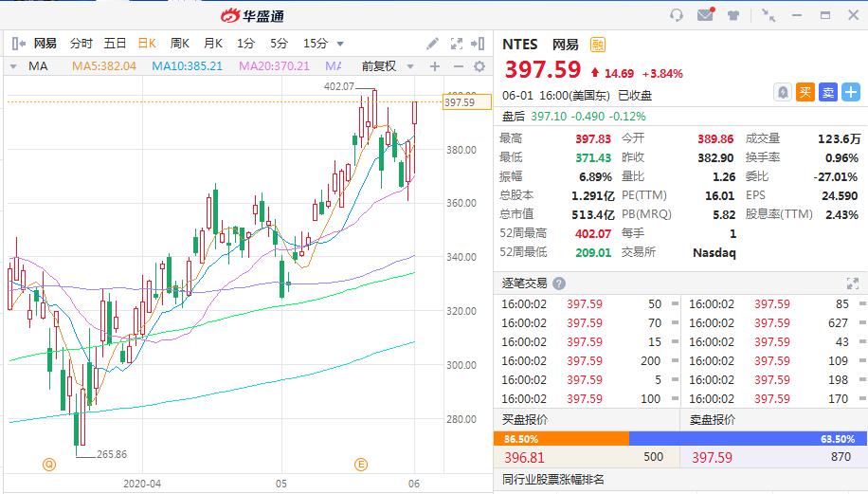Collapse the right quote panel icon
This screenshot has height=494, width=868.
click(479, 44)
